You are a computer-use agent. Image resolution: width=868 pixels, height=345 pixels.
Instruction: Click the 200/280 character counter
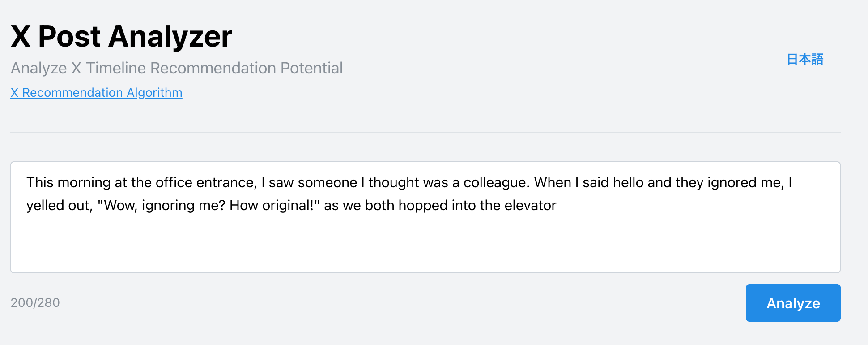click(35, 303)
